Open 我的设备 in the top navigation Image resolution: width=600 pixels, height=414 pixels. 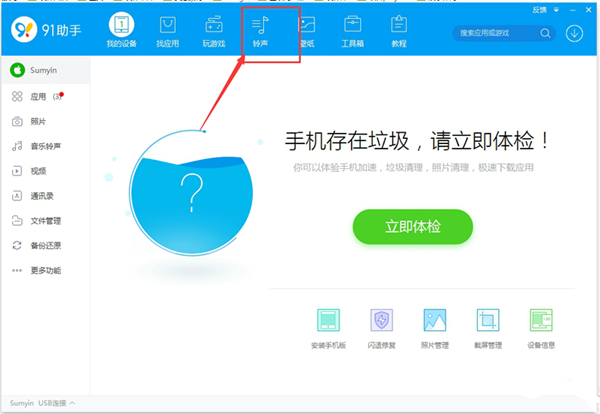[121, 30]
